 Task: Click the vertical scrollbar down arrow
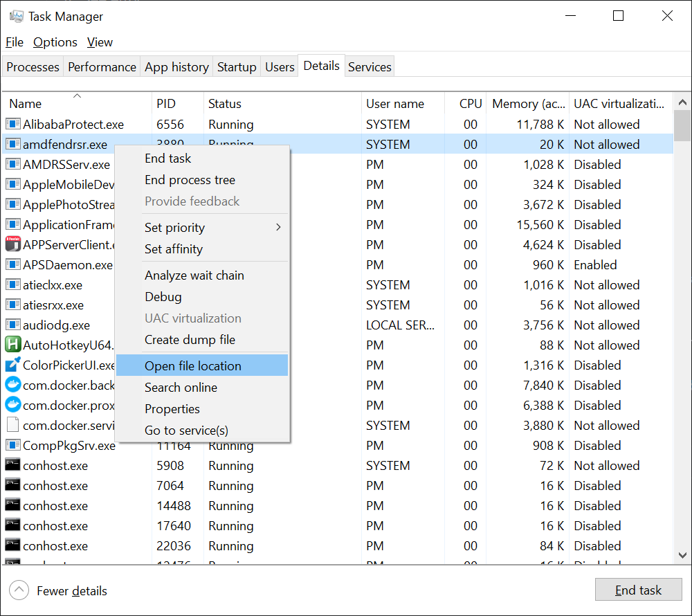[x=682, y=554]
